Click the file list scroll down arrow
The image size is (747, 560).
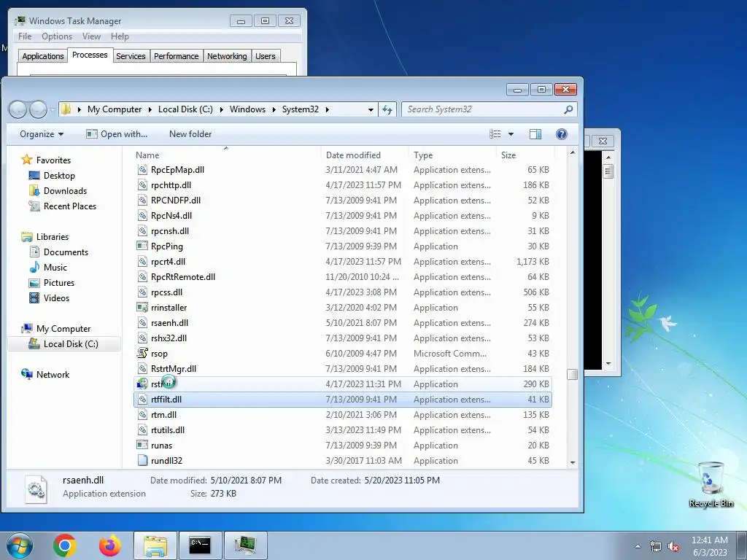(x=572, y=462)
